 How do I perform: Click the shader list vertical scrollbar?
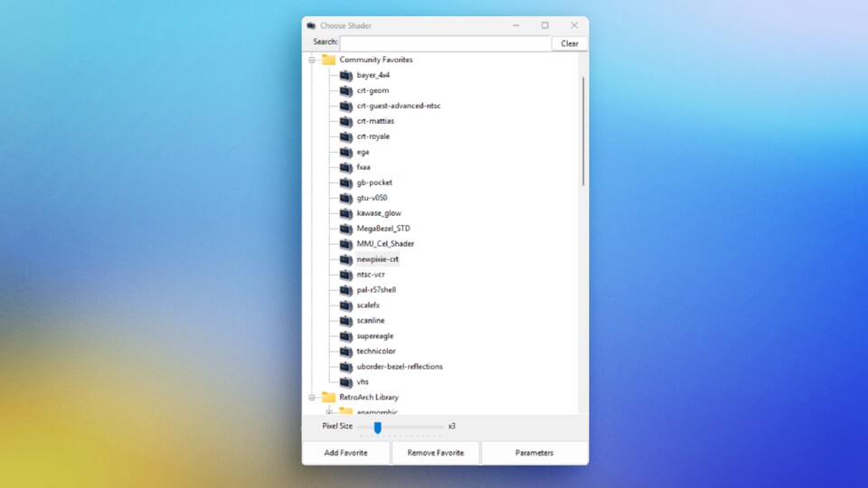click(583, 132)
